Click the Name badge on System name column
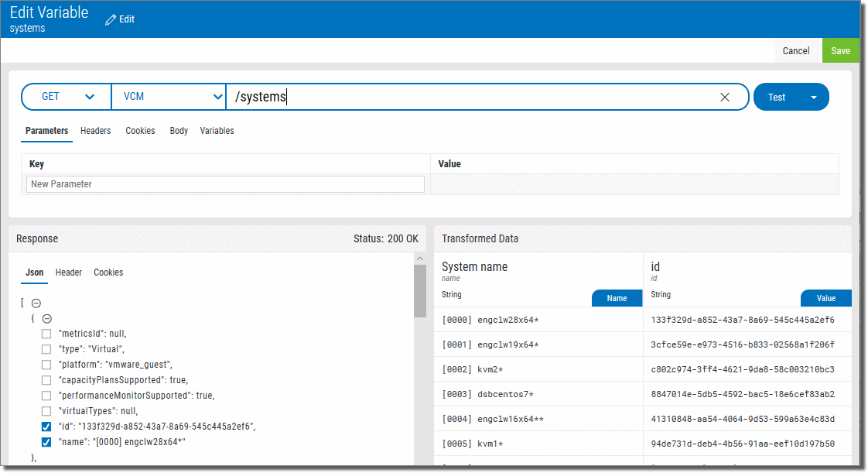 coord(617,298)
